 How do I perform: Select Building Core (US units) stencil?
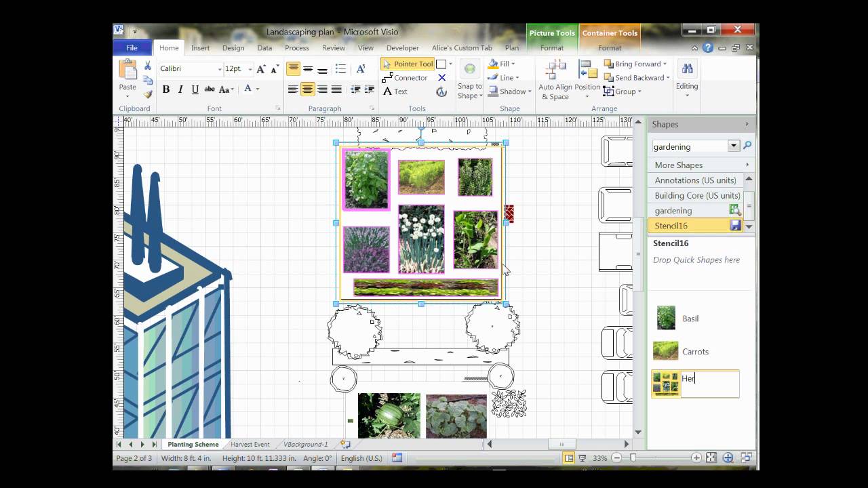pos(695,195)
